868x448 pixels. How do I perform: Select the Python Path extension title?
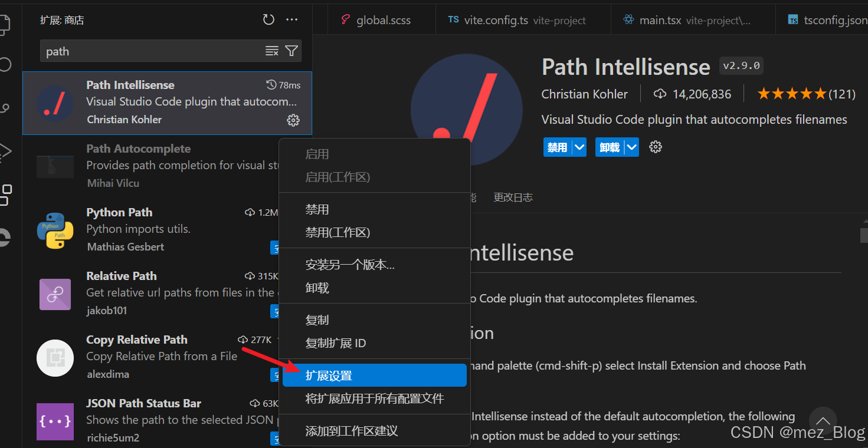tap(119, 212)
